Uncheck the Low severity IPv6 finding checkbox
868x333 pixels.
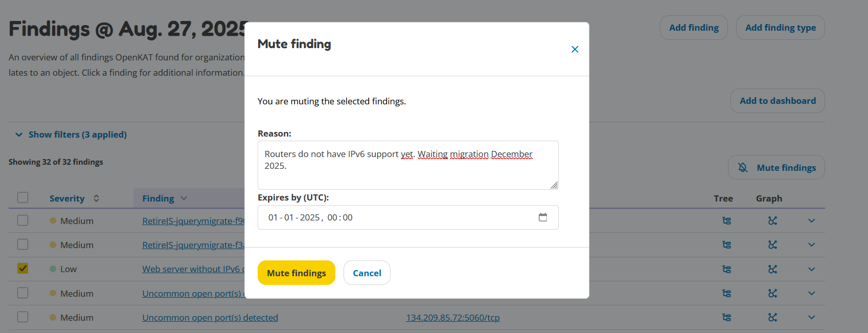[x=22, y=269]
